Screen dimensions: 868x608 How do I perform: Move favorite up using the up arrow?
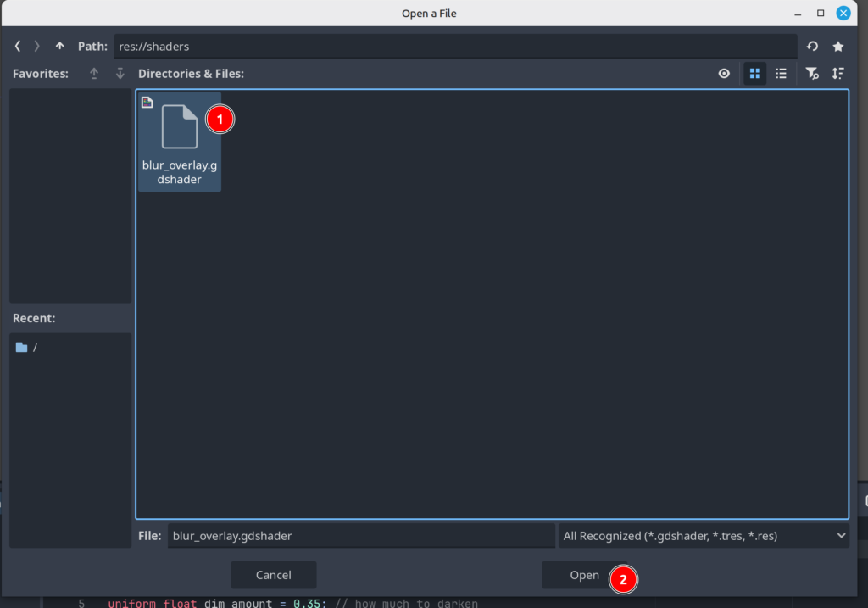pos(94,74)
